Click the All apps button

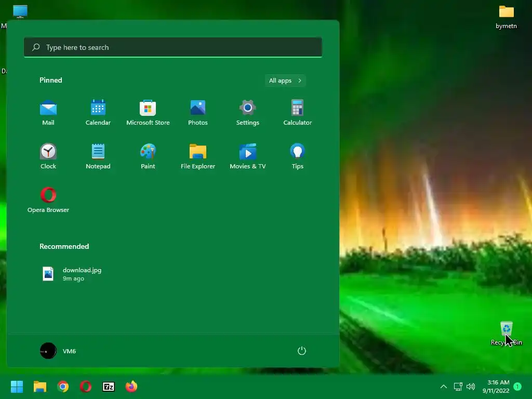click(285, 81)
